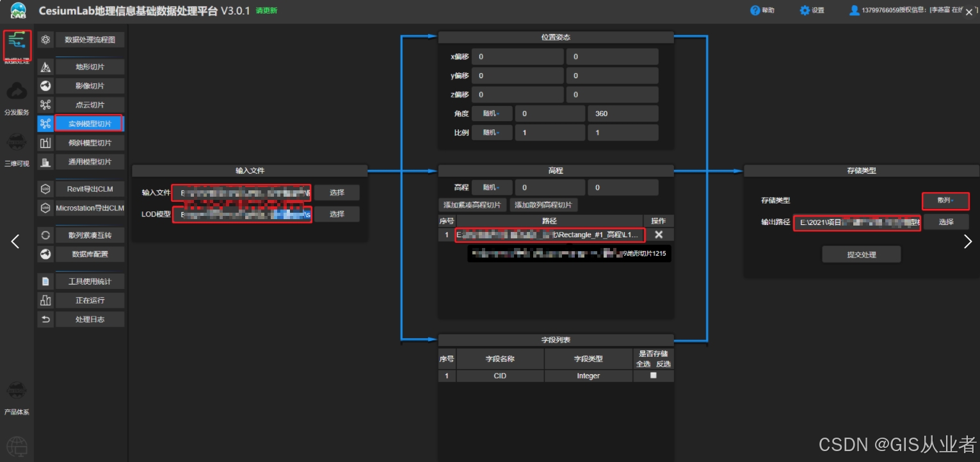Click the hexagon icon beside Revit导出CLM
This screenshot has width=980, height=462.
tap(45, 189)
